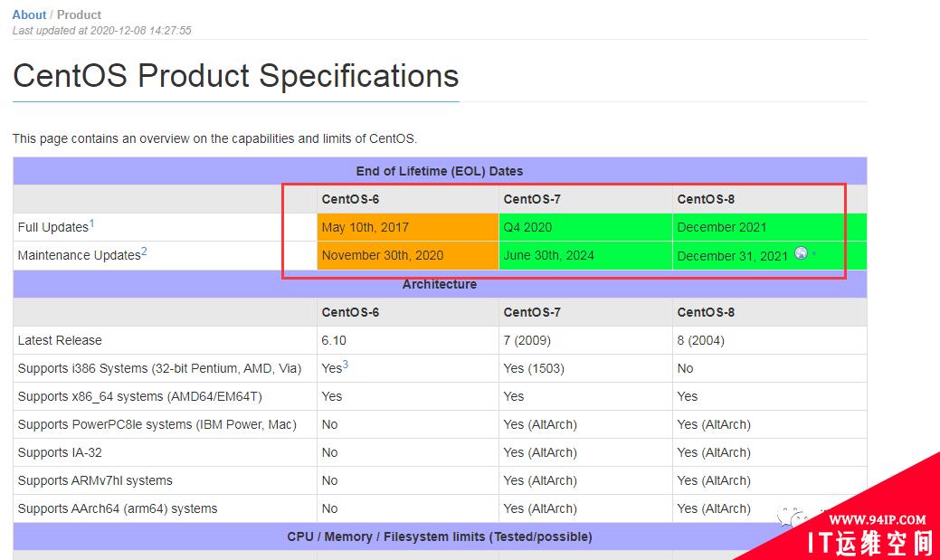
Task: Select the 6.10 latest release value
Action: (333, 340)
